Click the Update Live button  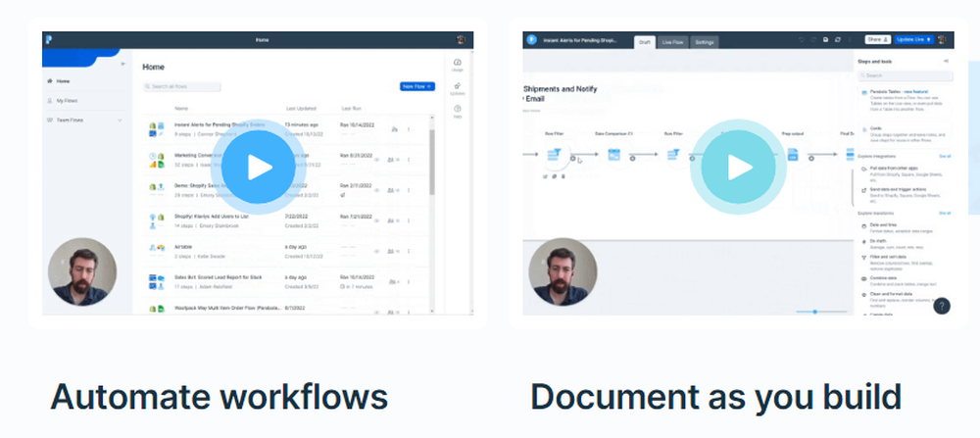coord(913,39)
